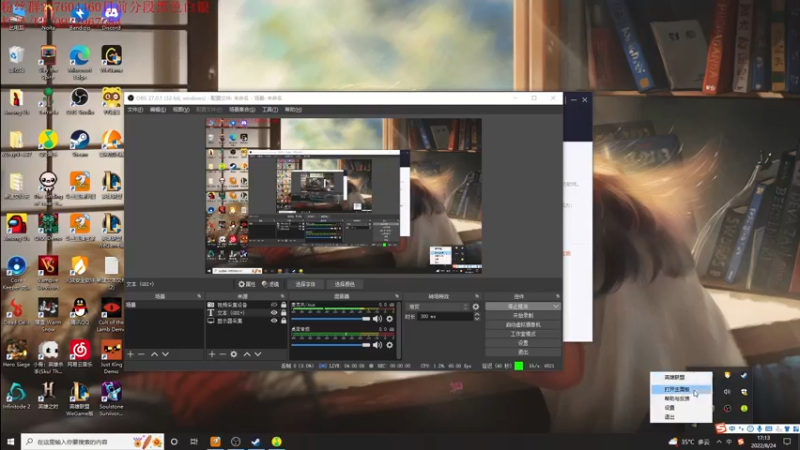Click 选择字体 select font button
Screen dimensions: 800x450
(305, 284)
